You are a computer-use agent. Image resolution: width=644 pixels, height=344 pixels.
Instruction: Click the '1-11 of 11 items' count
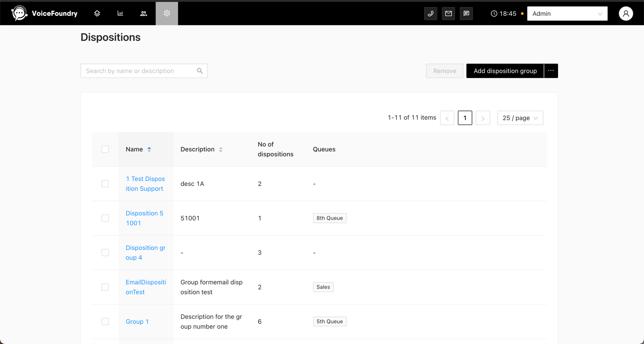(412, 118)
